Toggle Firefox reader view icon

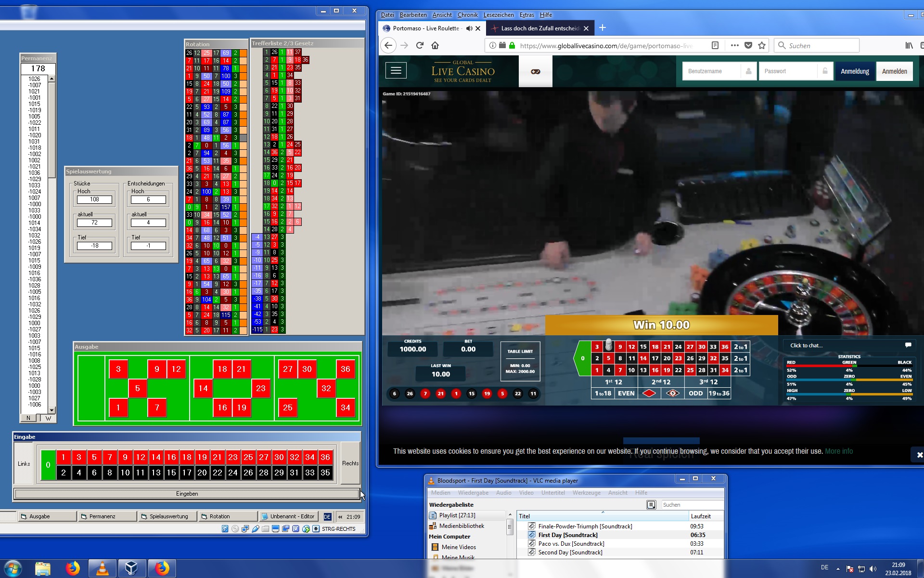click(715, 45)
